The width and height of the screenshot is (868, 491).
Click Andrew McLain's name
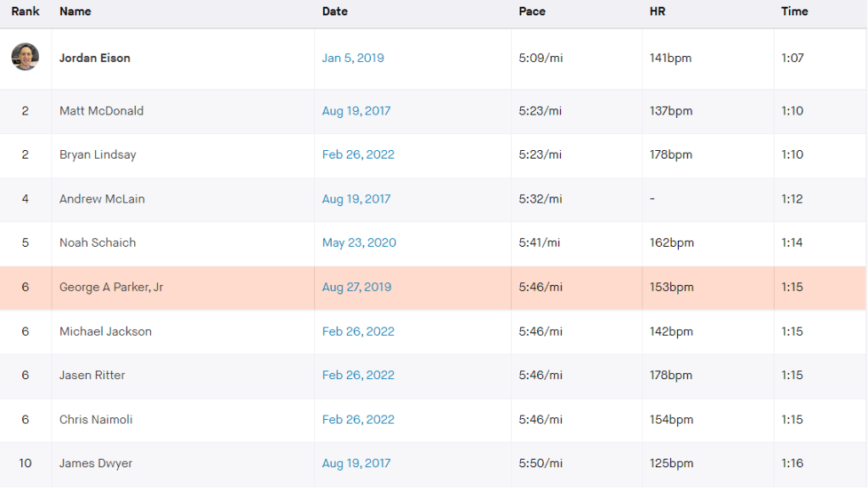[102, 199]
